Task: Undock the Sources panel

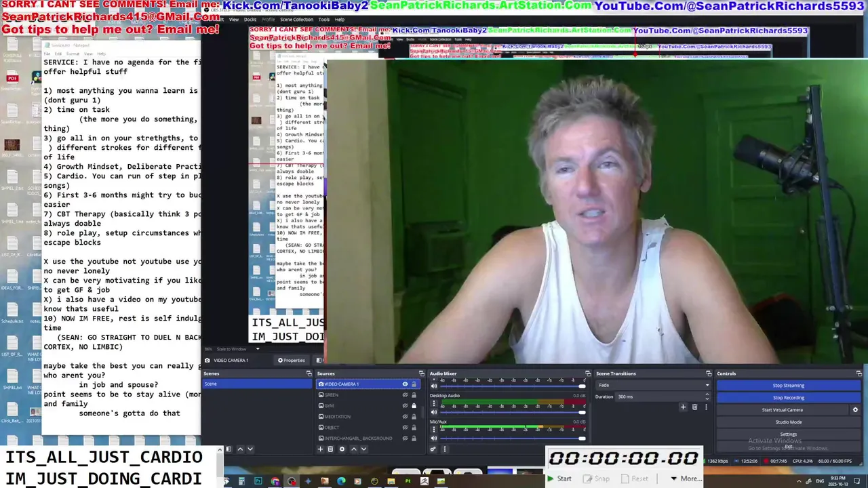Action: [422, 373]
